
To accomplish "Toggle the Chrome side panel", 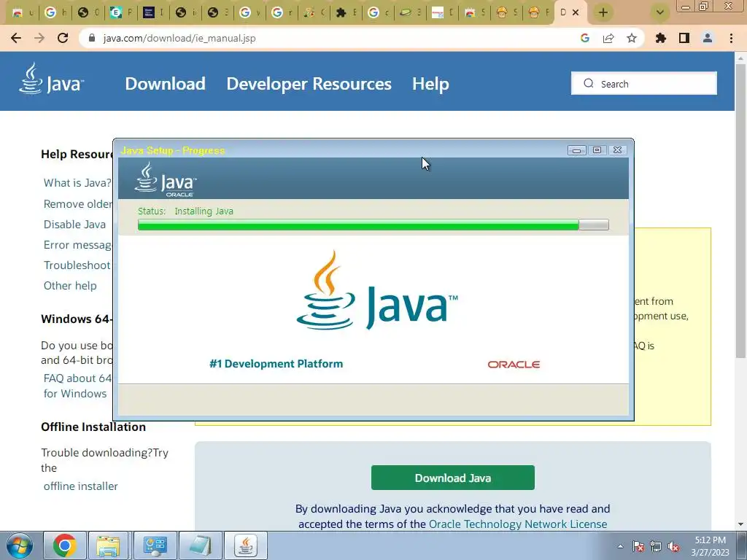I will 684,38.
